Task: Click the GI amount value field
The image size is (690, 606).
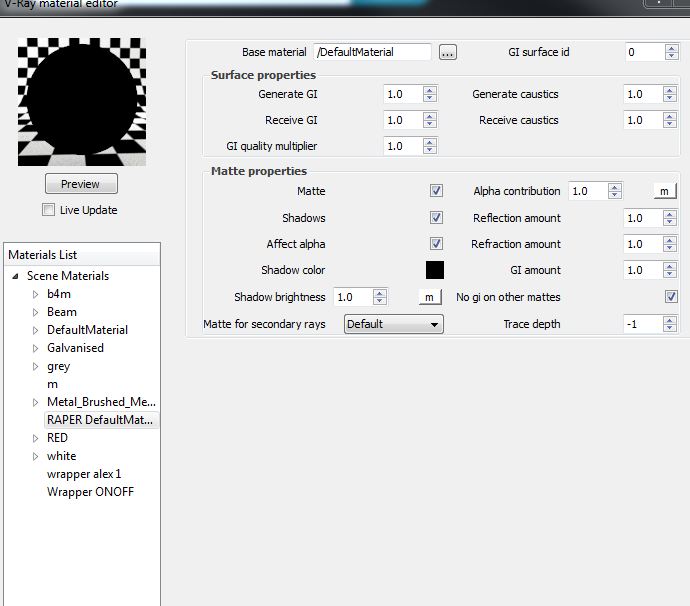Action: click(x=643, y=270)
